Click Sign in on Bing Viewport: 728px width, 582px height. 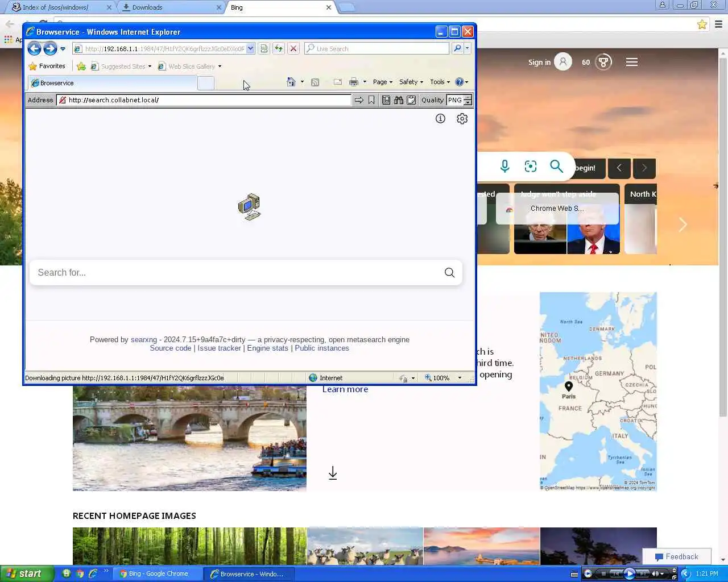coord(539,63)
